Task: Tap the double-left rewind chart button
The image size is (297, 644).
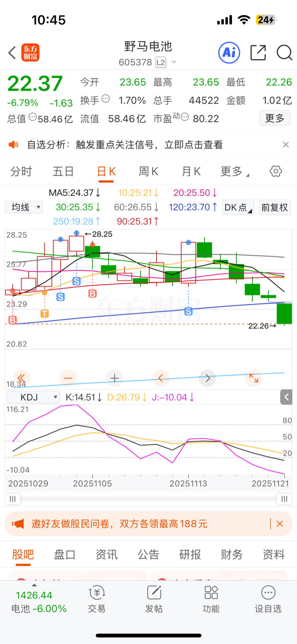Action: [22, 378]
